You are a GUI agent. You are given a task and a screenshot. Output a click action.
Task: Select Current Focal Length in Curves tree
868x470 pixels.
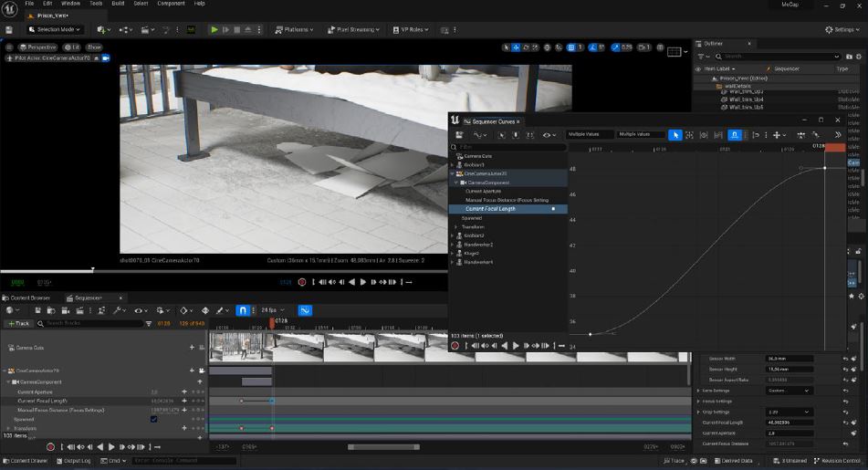tap(507, 209)
